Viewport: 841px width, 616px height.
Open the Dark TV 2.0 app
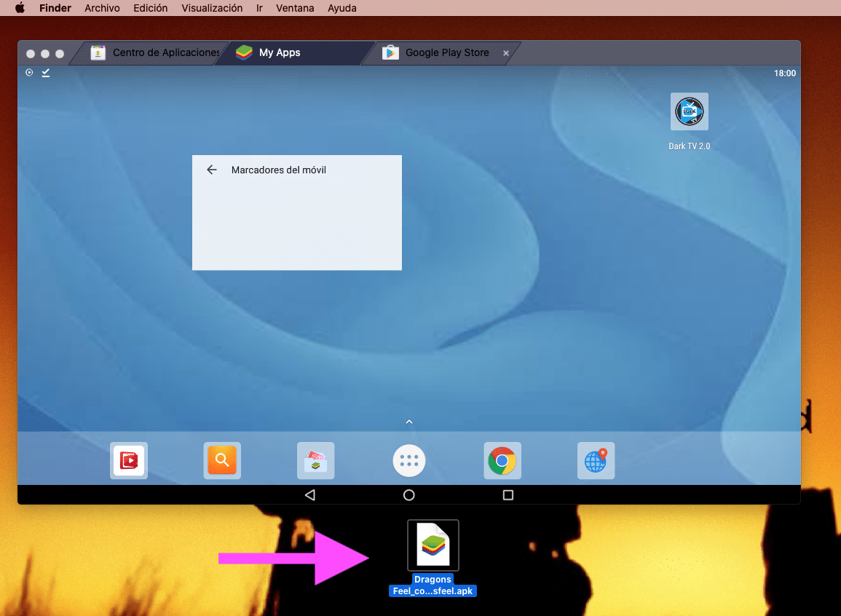point(689,113)
